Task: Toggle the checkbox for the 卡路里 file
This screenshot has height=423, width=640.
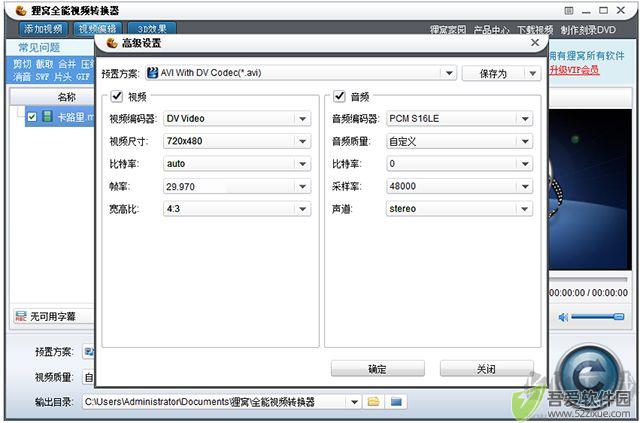Action: 32,117
